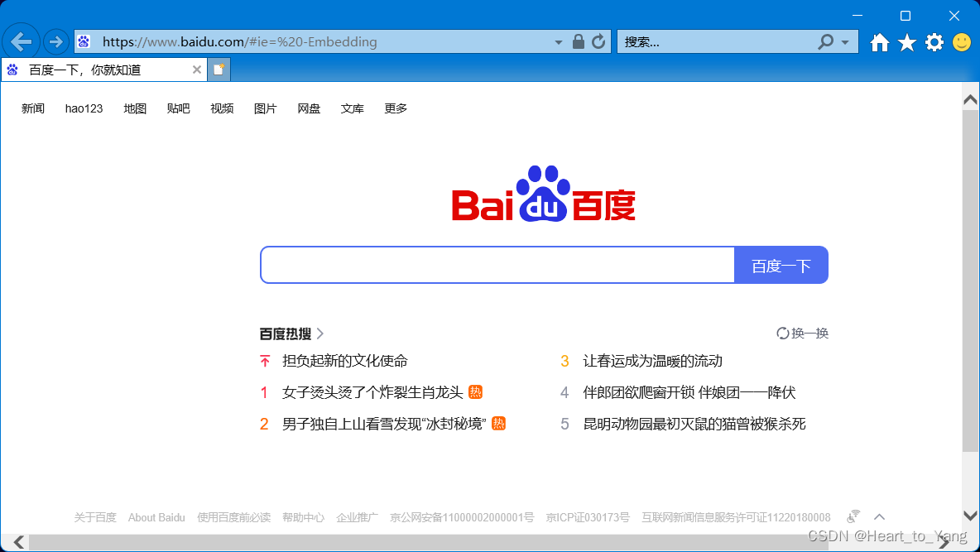980x552 pixels.
Task: Refresh the page with reload icon
Action: (598, 42)
